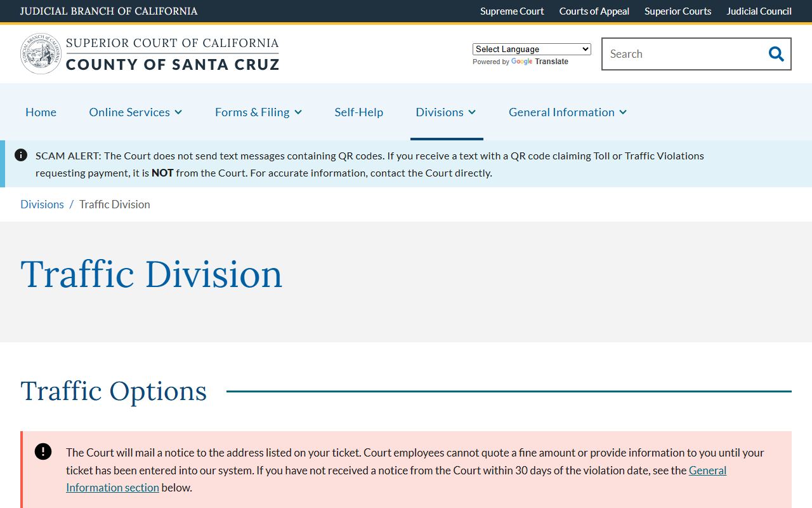Expand the Divisions menu

(446, 112)
